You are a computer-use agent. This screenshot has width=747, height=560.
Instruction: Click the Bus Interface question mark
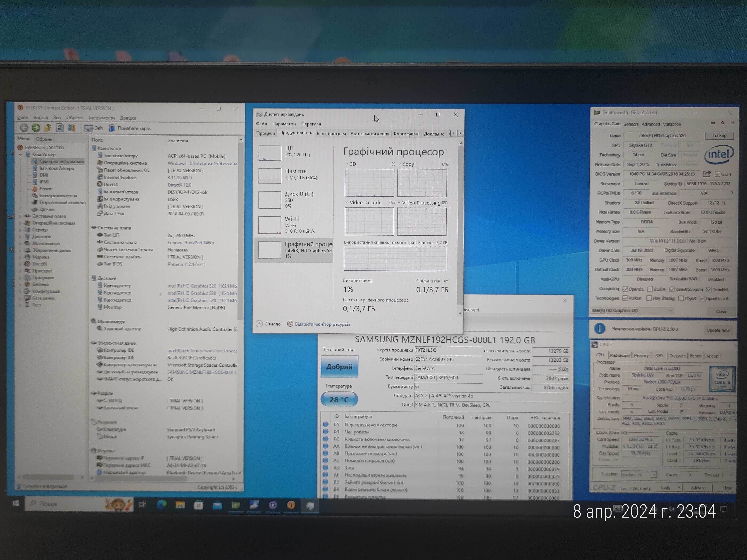(x=731, y=193)
